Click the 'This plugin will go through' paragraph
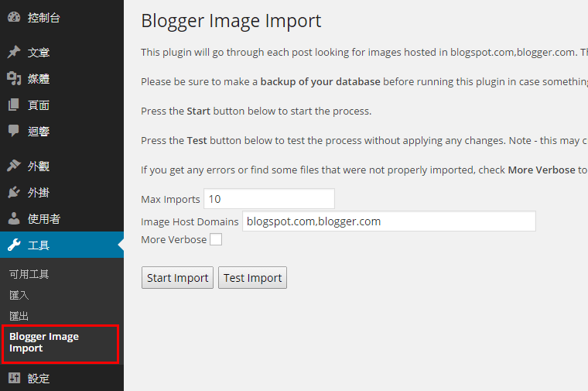The width and height of the screenshot is (588, 391). 364,52
